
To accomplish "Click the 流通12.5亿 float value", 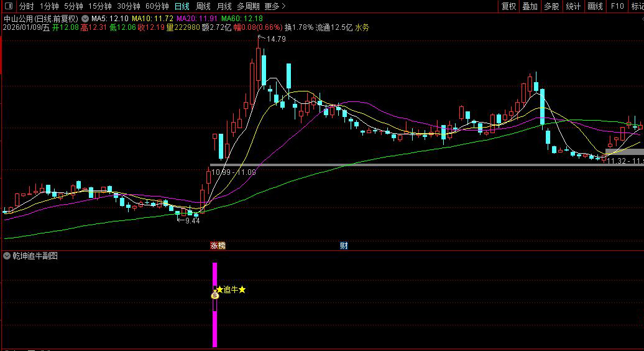I will click(334, 27).
